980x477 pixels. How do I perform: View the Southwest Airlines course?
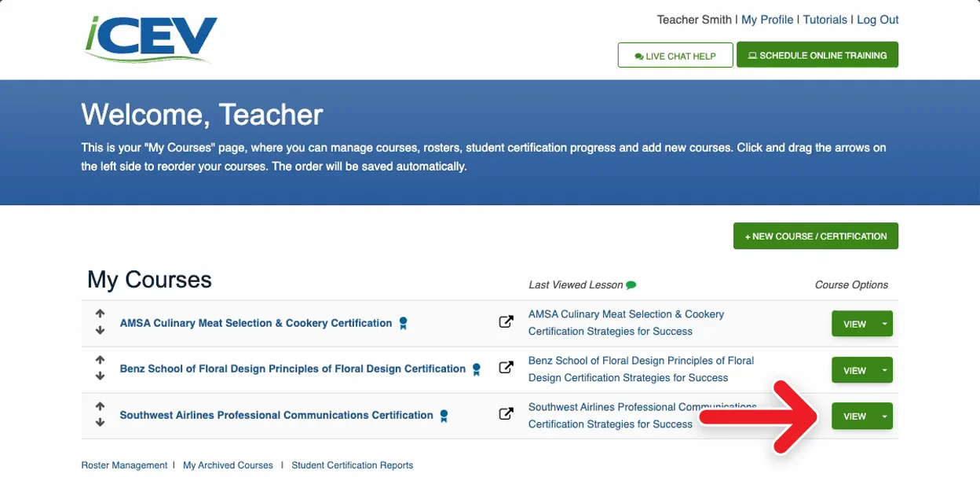coord(854,416)
